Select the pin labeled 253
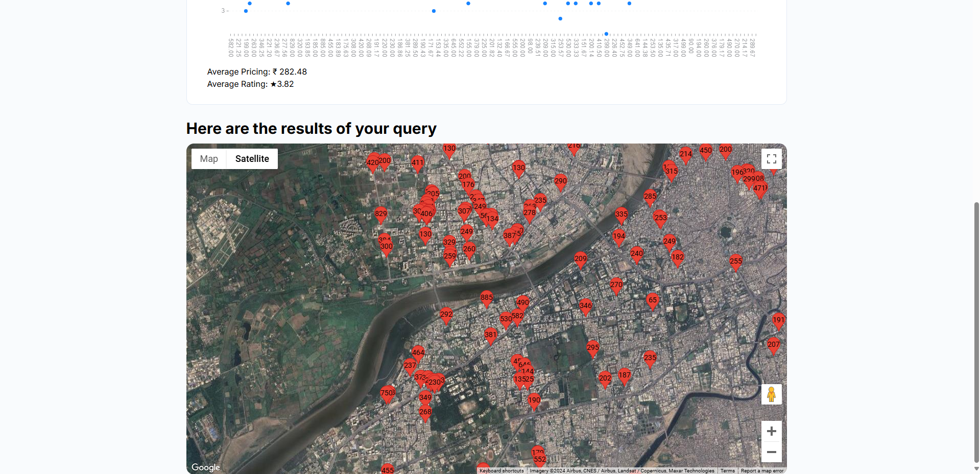The height and width of the screenshot is (474, 980). point(661,221)
